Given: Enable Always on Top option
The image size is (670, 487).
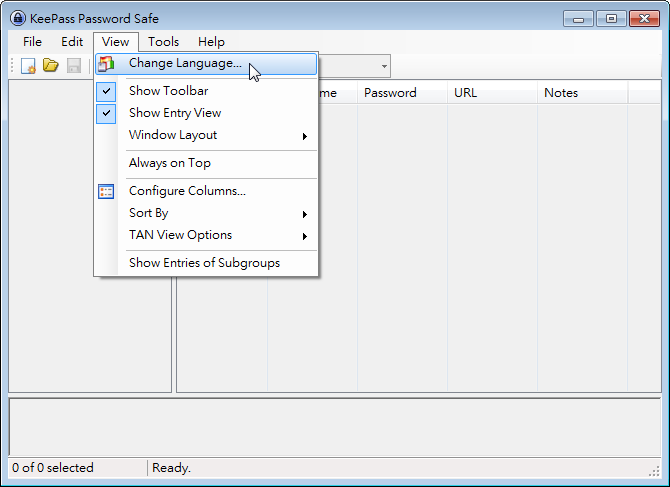Looking at the screenshot, I should pos(206,163).
